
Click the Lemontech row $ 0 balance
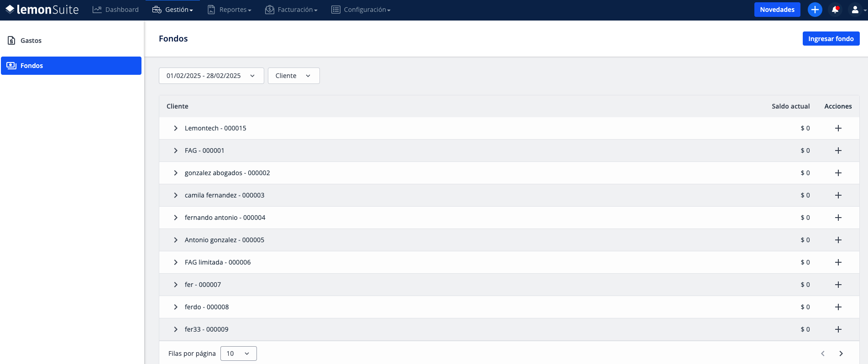[805, 128]
